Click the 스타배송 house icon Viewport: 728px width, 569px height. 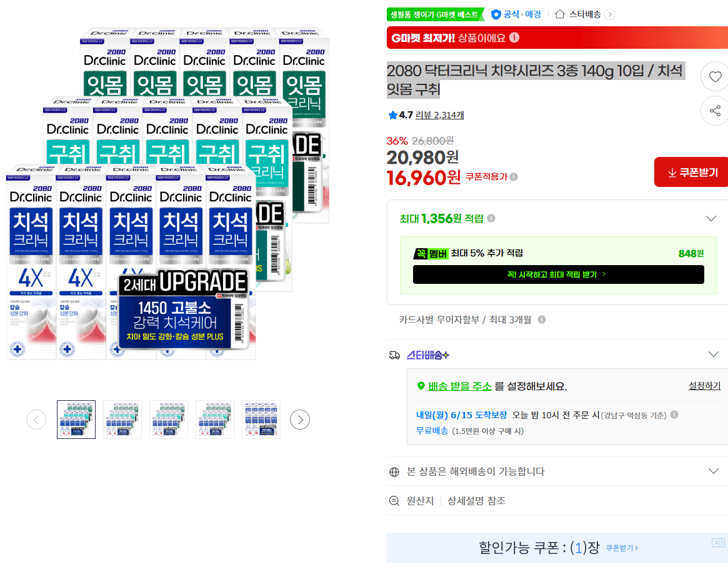(x=560, y=14)
